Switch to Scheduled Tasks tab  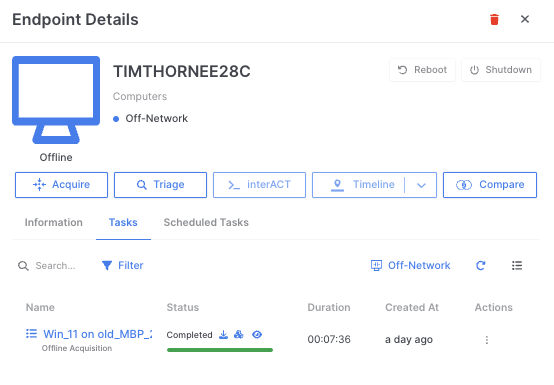click(206, 223)
